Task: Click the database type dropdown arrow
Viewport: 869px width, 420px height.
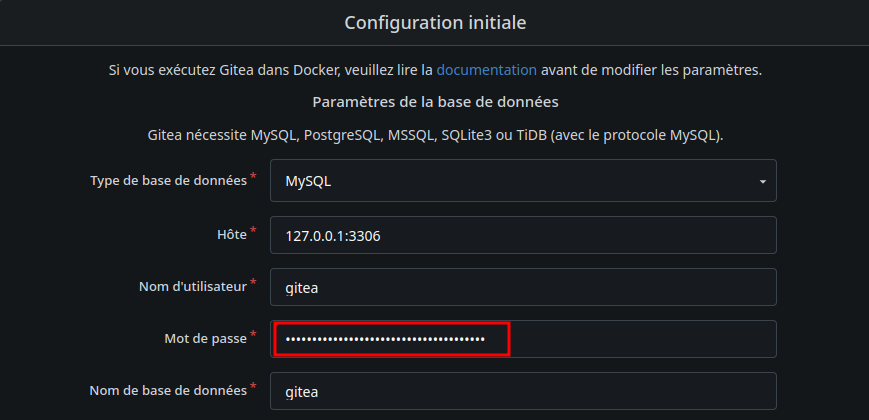Action: pos(762,182)
